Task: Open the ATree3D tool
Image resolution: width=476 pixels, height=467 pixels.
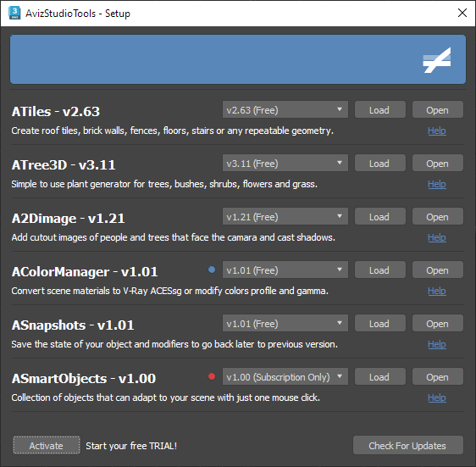Action: pos(437,164)
